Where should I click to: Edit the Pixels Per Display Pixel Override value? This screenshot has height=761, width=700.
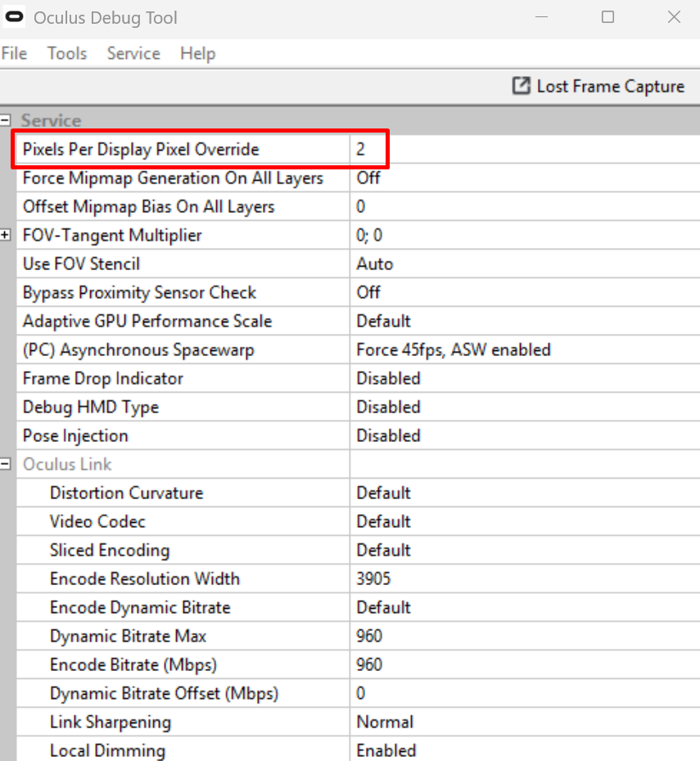point(524,149)
